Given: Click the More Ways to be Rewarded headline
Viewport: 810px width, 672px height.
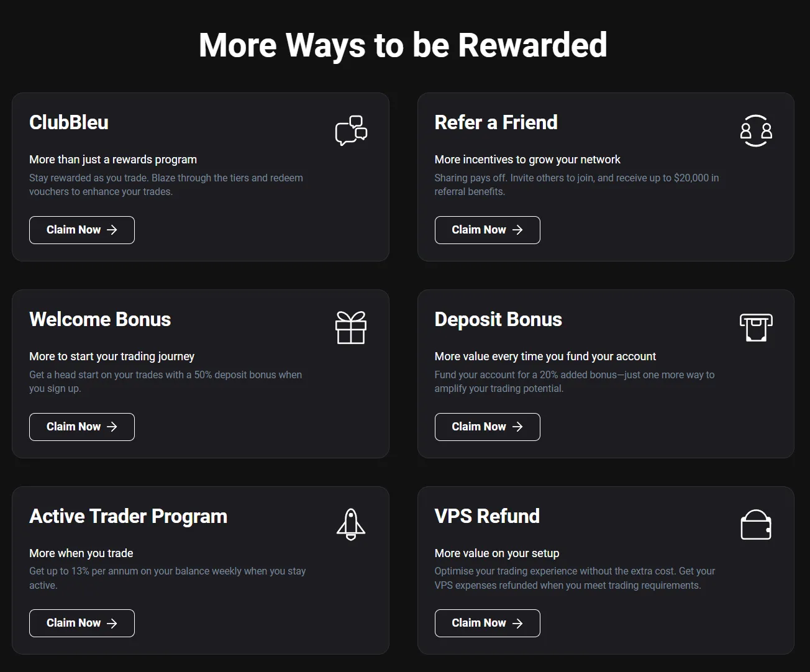Looking at the screenshot, I should (403, 45).
